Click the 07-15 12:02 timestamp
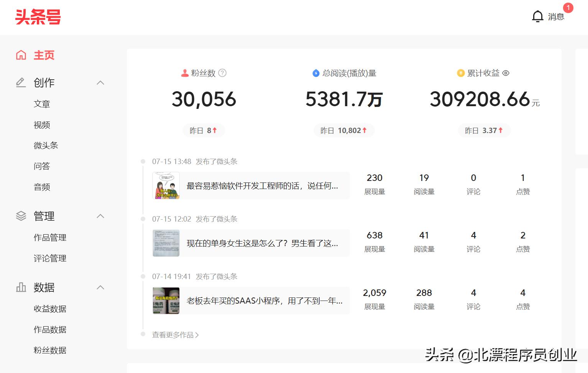 click(172, 219)
